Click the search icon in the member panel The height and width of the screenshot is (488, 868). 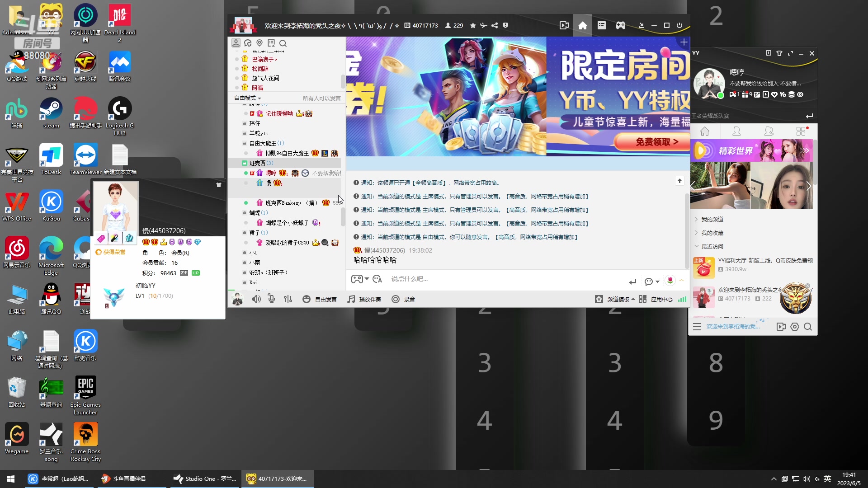point(283,43)
